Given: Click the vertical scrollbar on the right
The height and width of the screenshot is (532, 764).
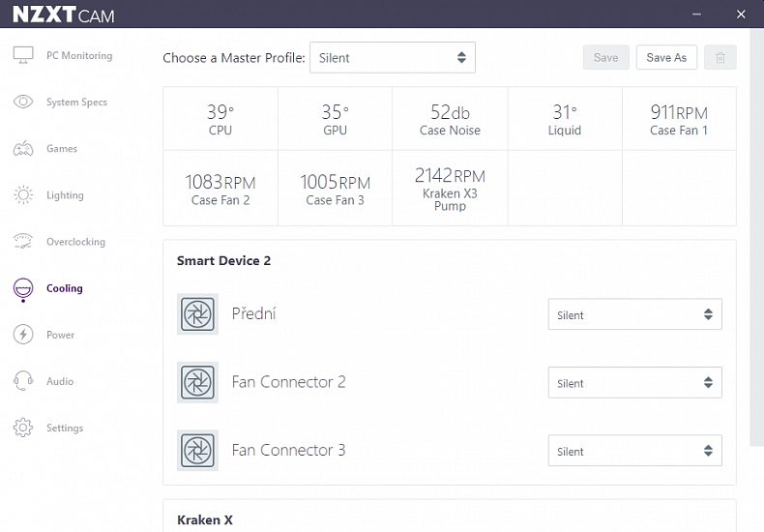Looking at the screenshot, I should click(756, 242).
